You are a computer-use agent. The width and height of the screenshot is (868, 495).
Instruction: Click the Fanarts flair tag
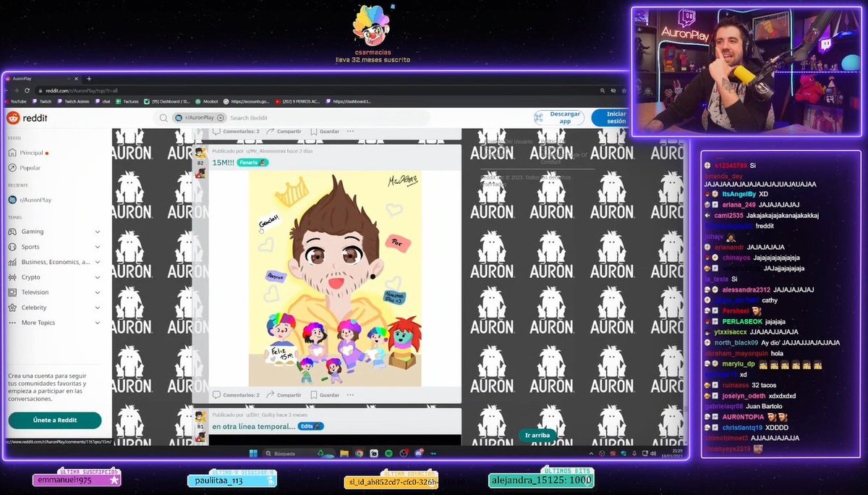[x=253, y=163]
